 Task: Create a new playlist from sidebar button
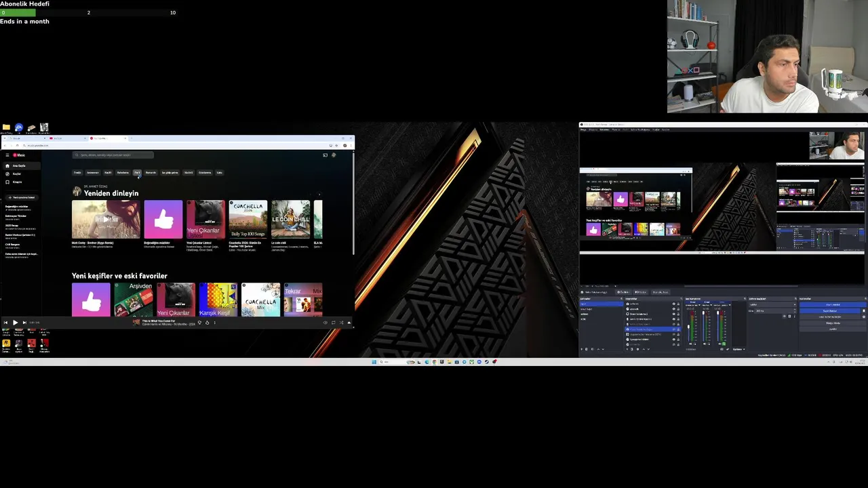(22, 197)
